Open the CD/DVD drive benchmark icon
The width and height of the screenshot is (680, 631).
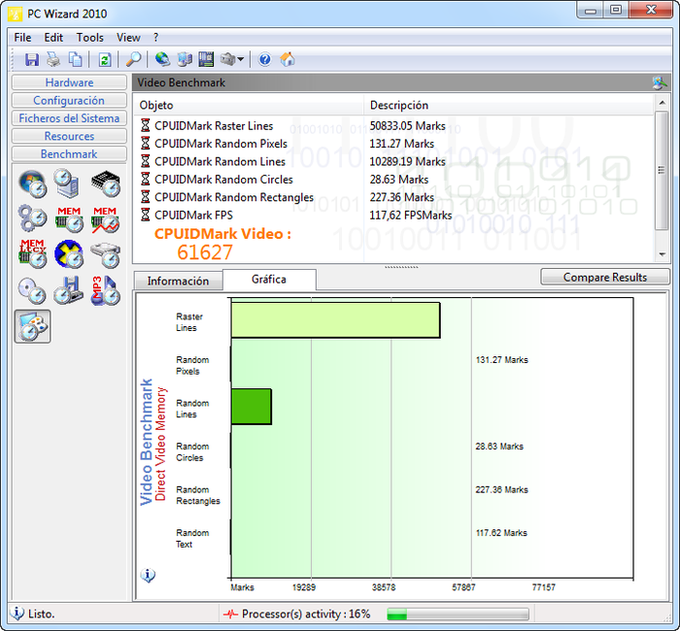33,291
